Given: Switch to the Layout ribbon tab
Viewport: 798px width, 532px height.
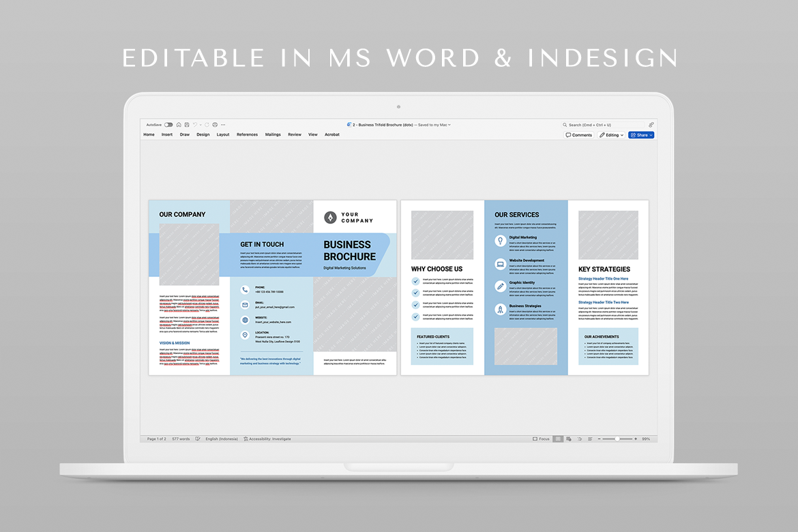Looking at the screenshot, I should coord(223,135).
